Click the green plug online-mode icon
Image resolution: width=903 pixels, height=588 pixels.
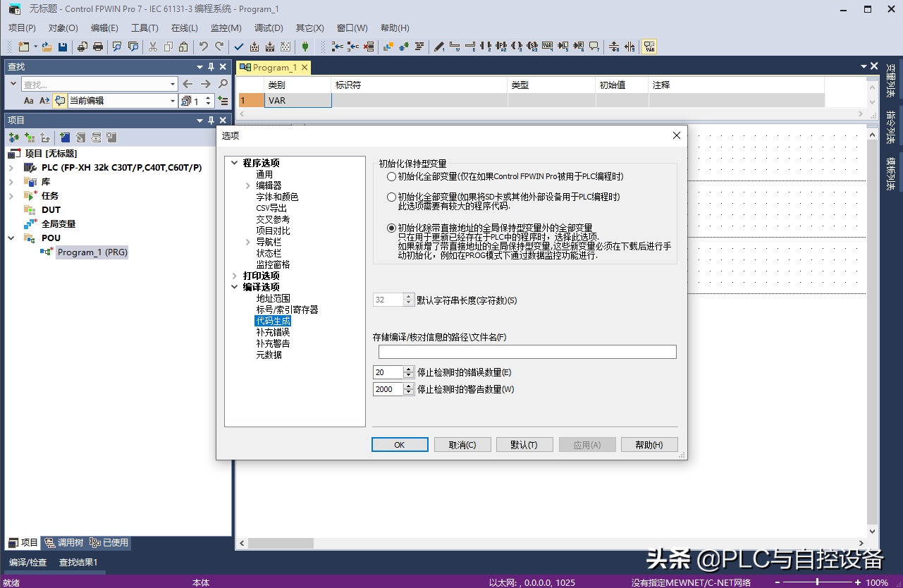pos(305,47)
